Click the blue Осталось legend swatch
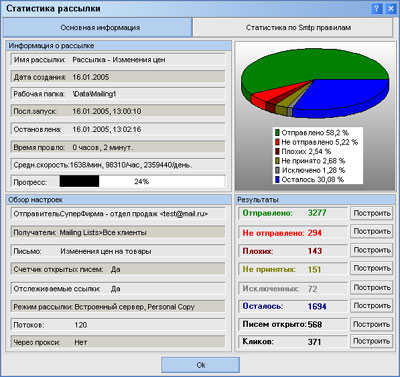400x377 pixels. coord(277,179)
